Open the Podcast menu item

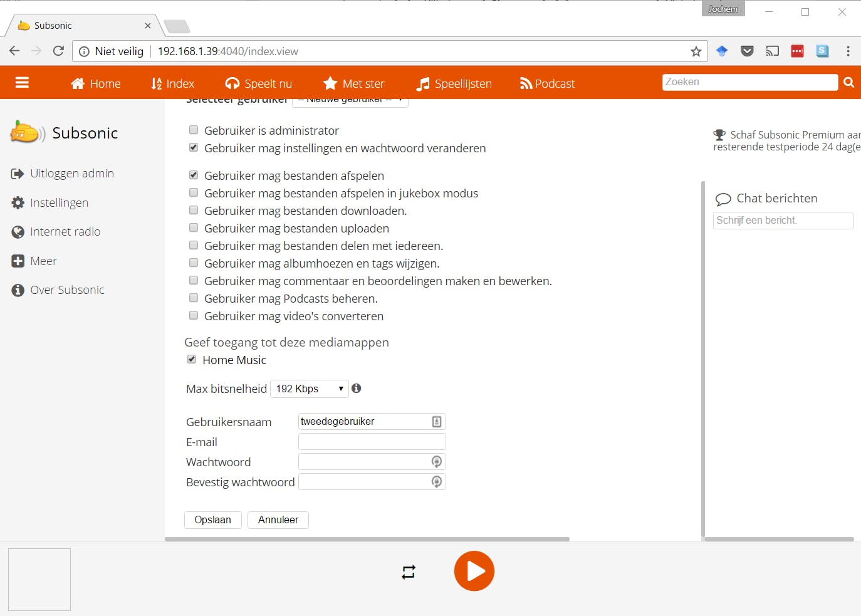pyautogui.click(x=548, y=83)
